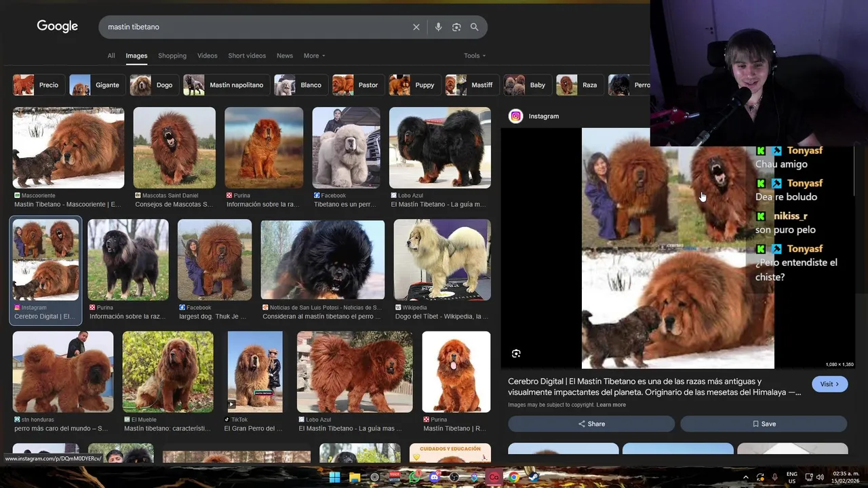
Task: Open the ENG US language switcher
Action: pyautogui.click(x=792, y=477)
